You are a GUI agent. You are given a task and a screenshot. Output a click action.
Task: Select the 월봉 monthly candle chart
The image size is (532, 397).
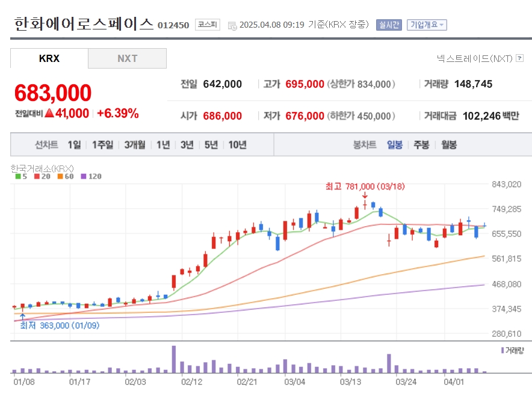449,145
